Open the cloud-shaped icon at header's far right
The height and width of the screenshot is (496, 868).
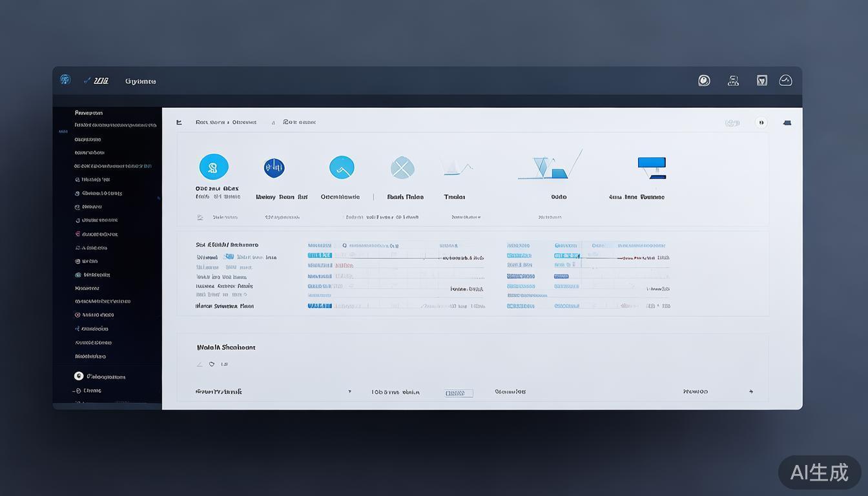(x=785, y=80)
